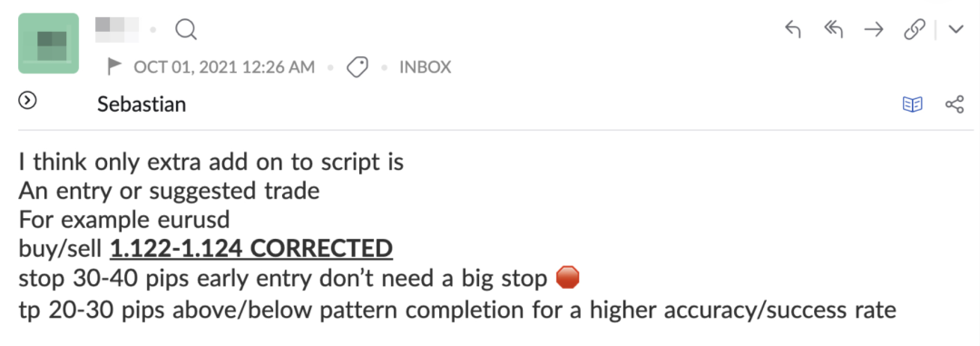Open reader view with the book icon
The height and width of the screenshot is (346, 980).
coord(913,104)
